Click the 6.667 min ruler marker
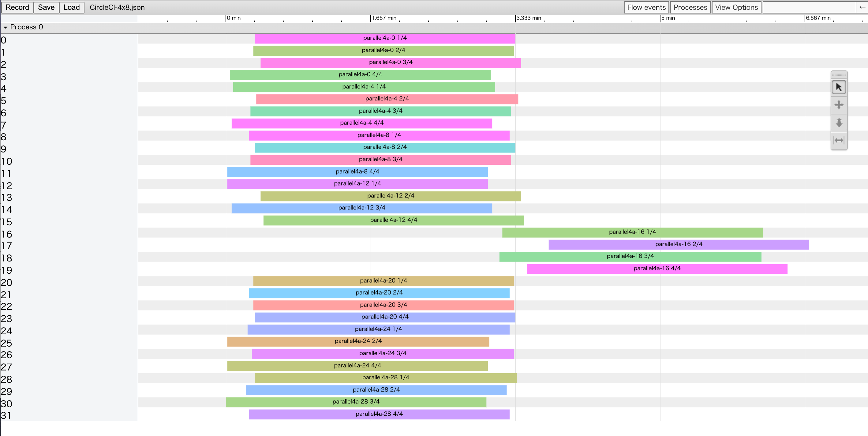The width and height of the screenshot is (868, 436). coord(818,18)
